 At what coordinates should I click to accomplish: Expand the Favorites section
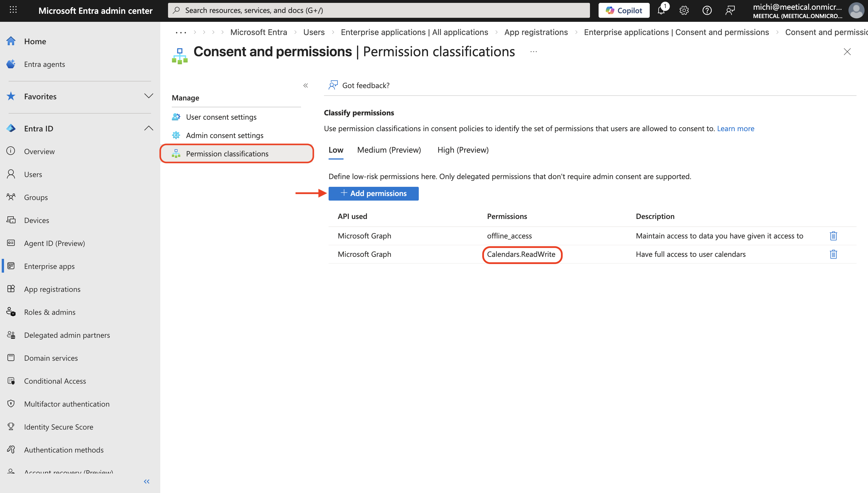coord(148,96)
